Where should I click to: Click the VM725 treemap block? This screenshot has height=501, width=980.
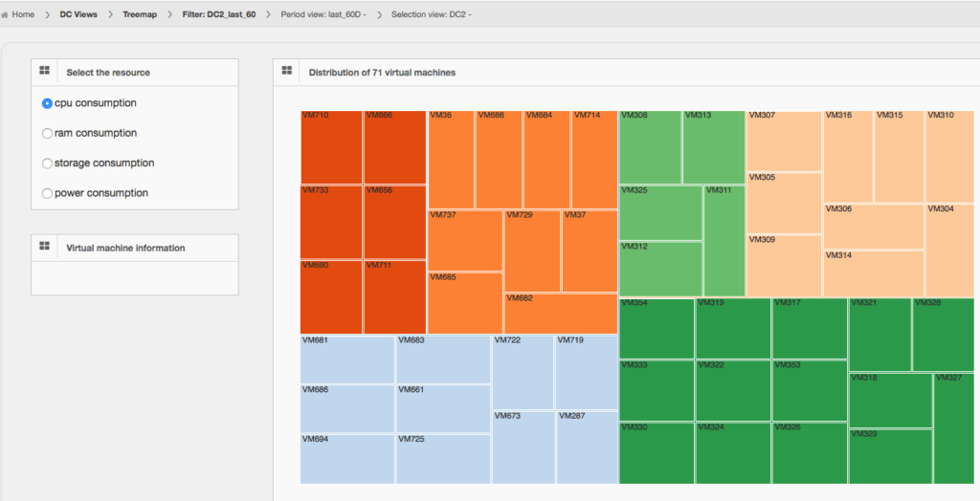[x=443, y=459]
